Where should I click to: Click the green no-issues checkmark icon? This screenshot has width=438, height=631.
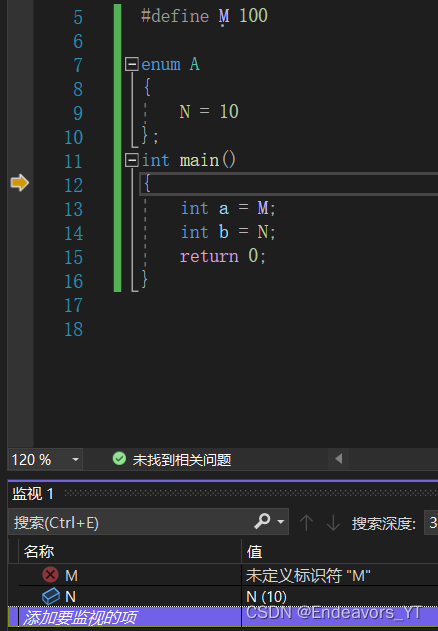[119, 458]
